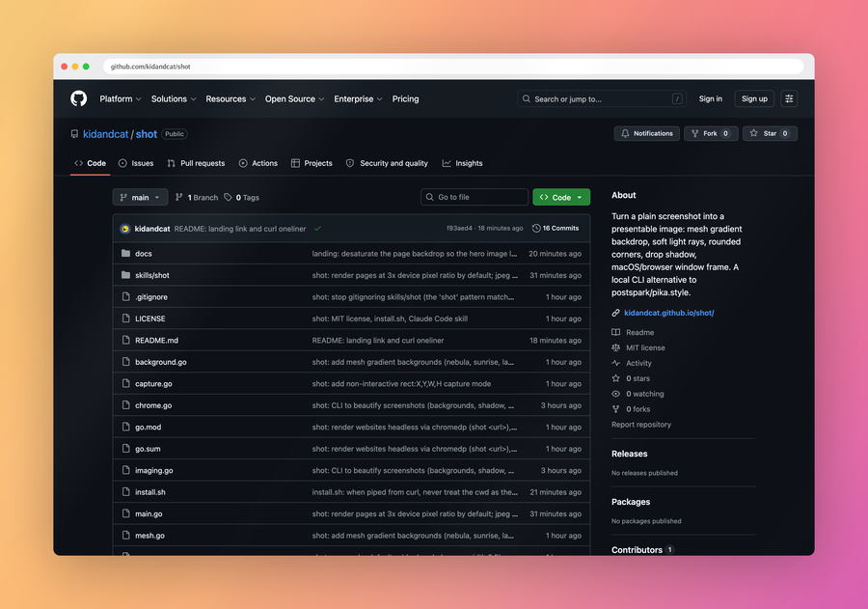
Task: Click the link icon beside kidandcat.github.io
Action: click(615, 313)
